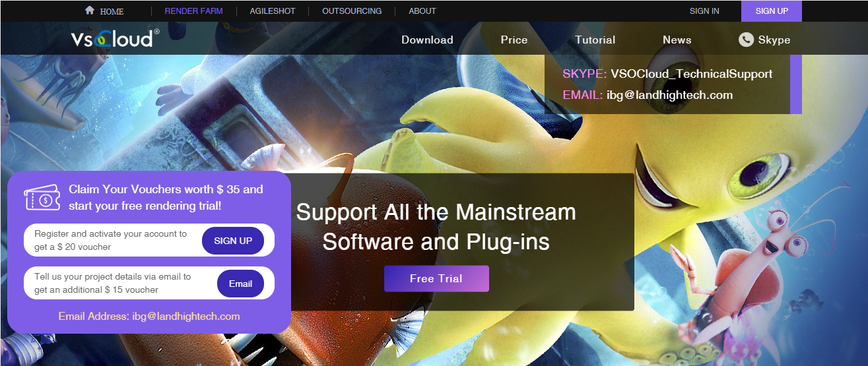Screen dimensions: 868x366
Task: Click the Free Trial button
Action: click(436, 278)
